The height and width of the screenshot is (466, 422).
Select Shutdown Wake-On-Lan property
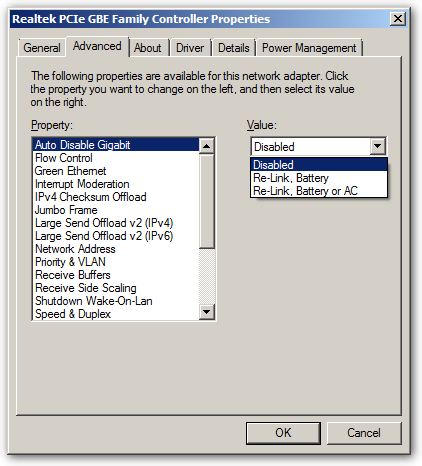coord(116,301)
